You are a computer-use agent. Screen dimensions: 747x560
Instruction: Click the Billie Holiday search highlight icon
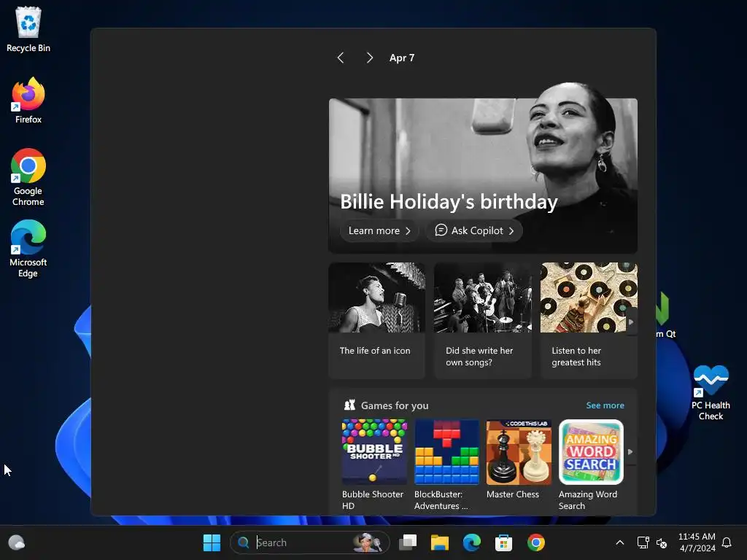[x=368, y=542]
